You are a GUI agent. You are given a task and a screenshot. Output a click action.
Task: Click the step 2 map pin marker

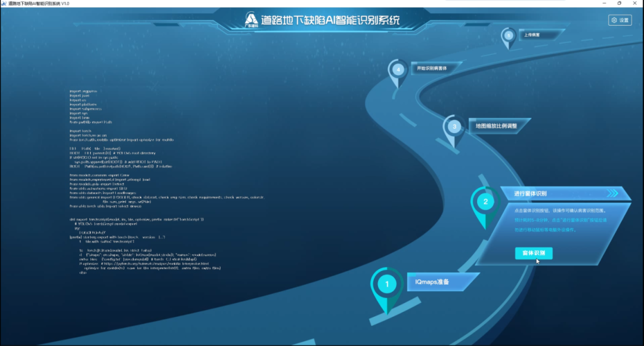click(x=485, y=202)
